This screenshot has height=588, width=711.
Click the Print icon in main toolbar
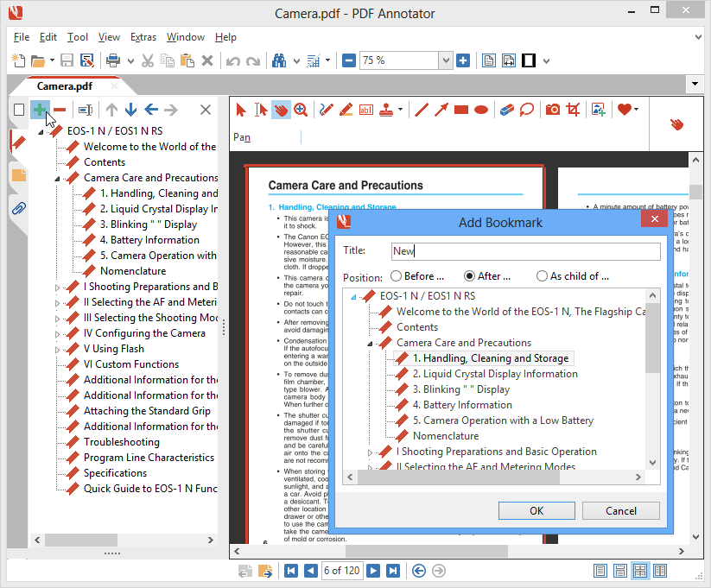pyautogui.click(x=112, y=60)
